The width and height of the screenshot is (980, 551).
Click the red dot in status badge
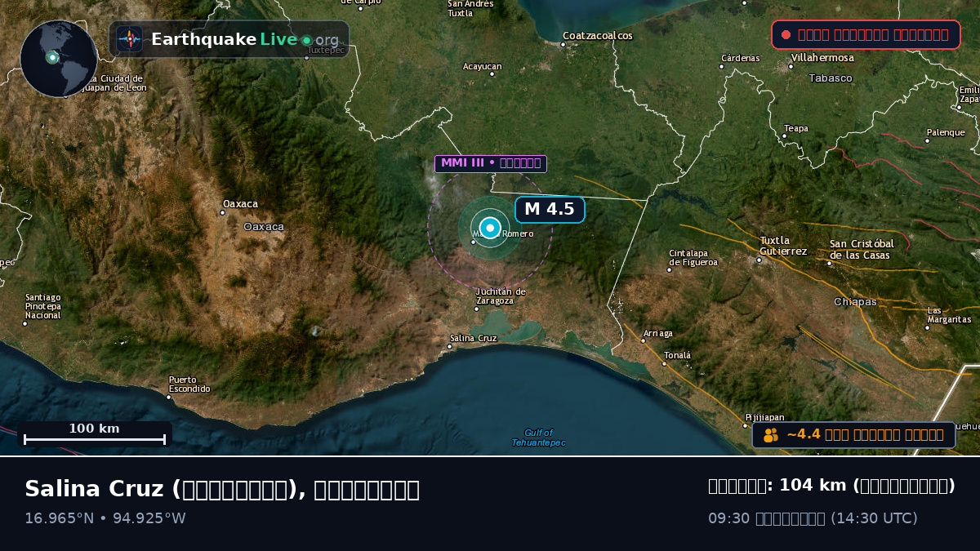pyautogui.click(x=786, y=34)
